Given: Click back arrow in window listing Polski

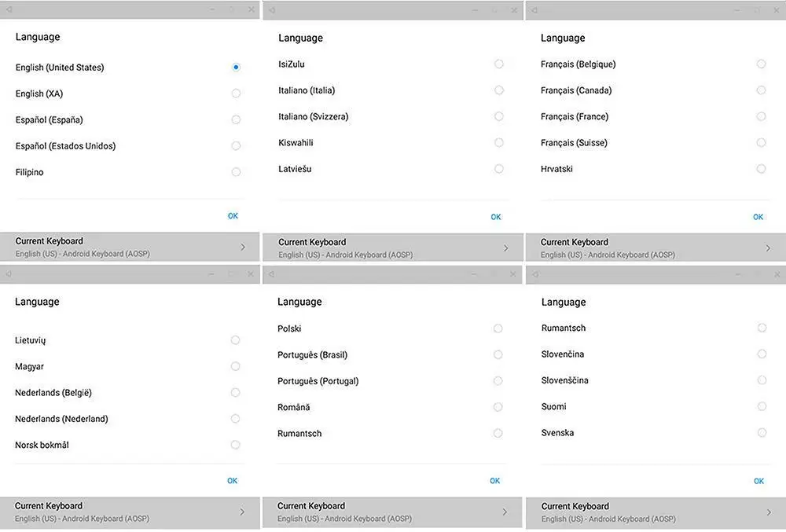Looking at the screenshot, I should (271, 274).
